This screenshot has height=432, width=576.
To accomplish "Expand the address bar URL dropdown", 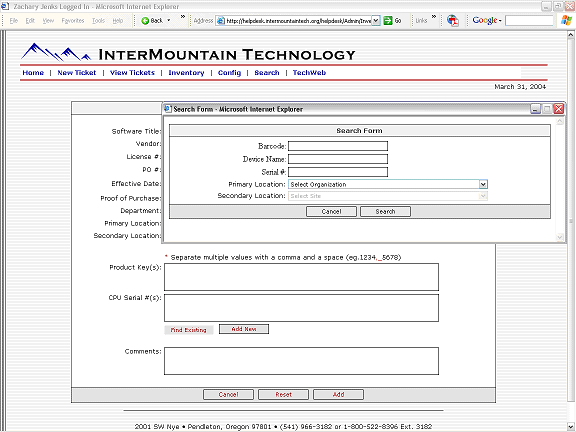I will pyautogui.click(x=376, y=21).
